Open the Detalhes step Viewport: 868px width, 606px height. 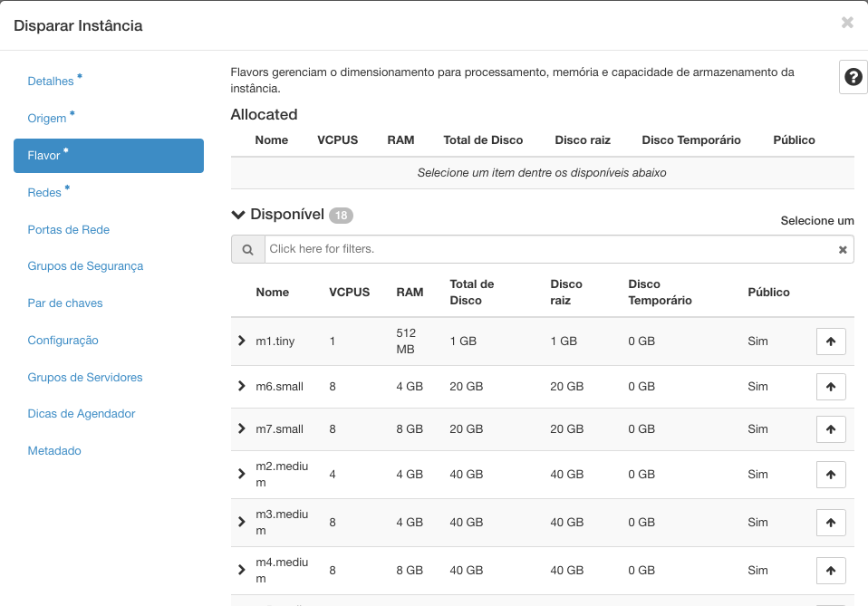coord(51,82)
